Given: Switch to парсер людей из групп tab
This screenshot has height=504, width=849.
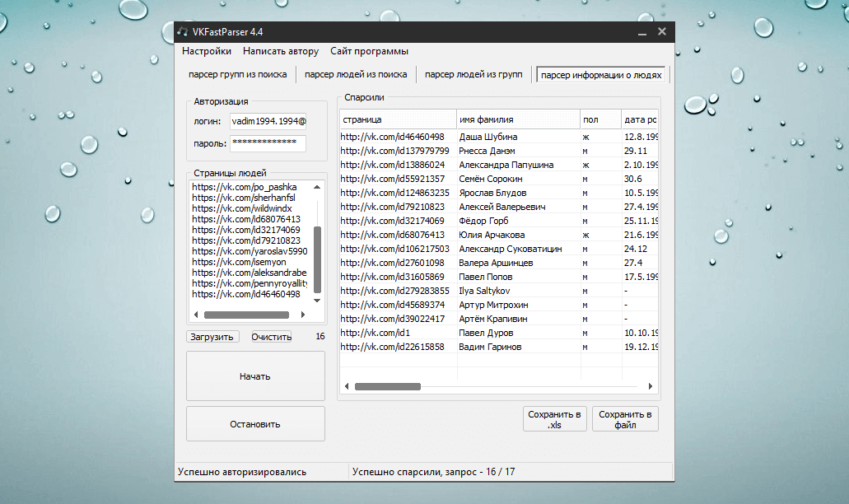Looking at the screenshot, I should (x=473, y=75).
